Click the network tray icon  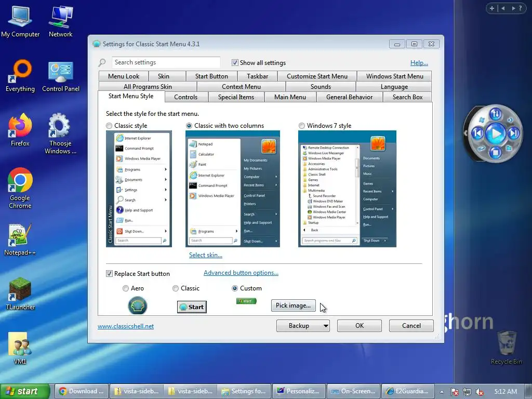click(467, 392)
